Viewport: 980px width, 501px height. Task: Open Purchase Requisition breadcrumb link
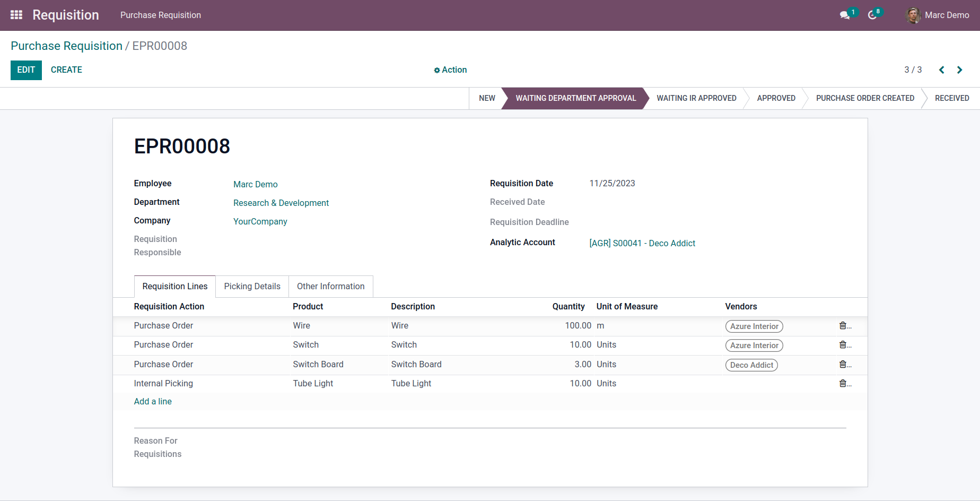[x=66, y=46]
